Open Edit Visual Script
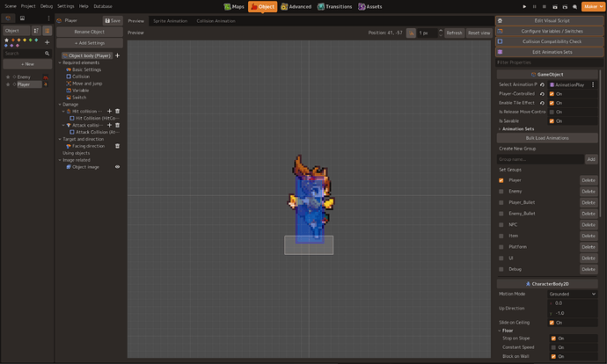The image size is (607, 364). click(549, 20)
